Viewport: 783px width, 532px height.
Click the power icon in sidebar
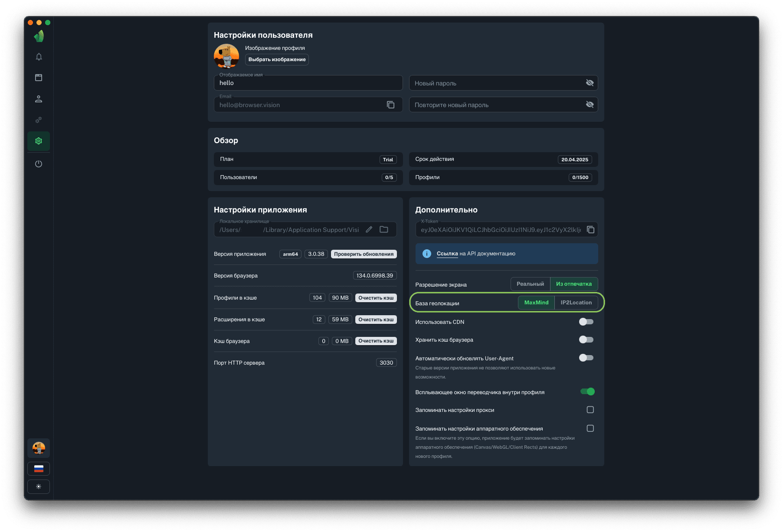pyautogui.click(x=39, y=164)
